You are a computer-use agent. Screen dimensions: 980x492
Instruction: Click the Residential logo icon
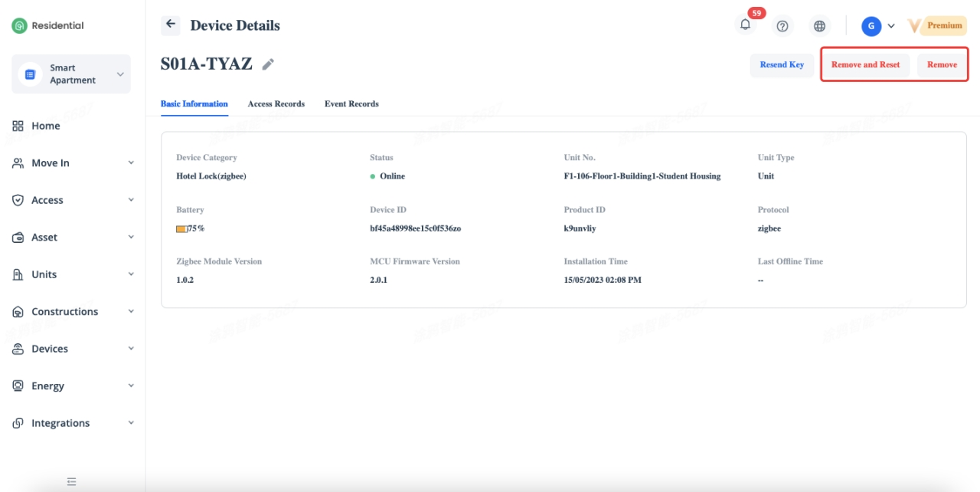pos(19,26)
